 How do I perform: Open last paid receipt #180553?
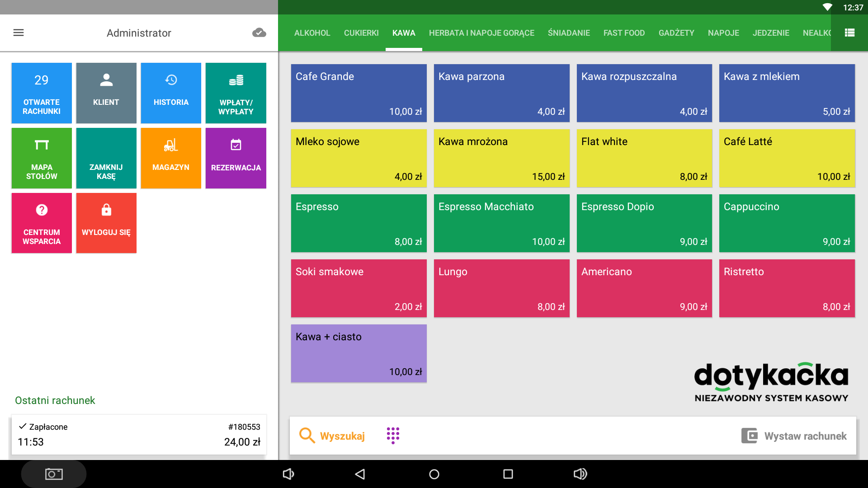(139, 434)
